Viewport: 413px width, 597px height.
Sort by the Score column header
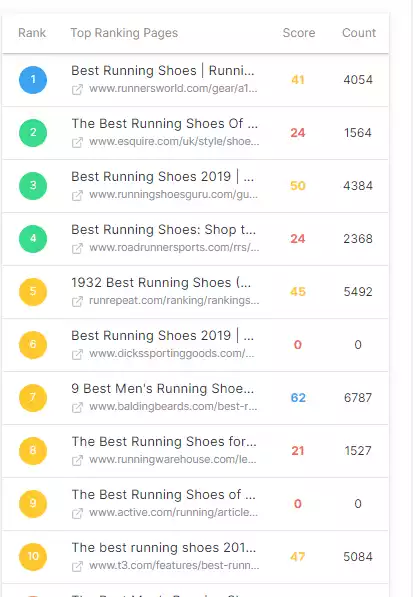coord(299,33)
